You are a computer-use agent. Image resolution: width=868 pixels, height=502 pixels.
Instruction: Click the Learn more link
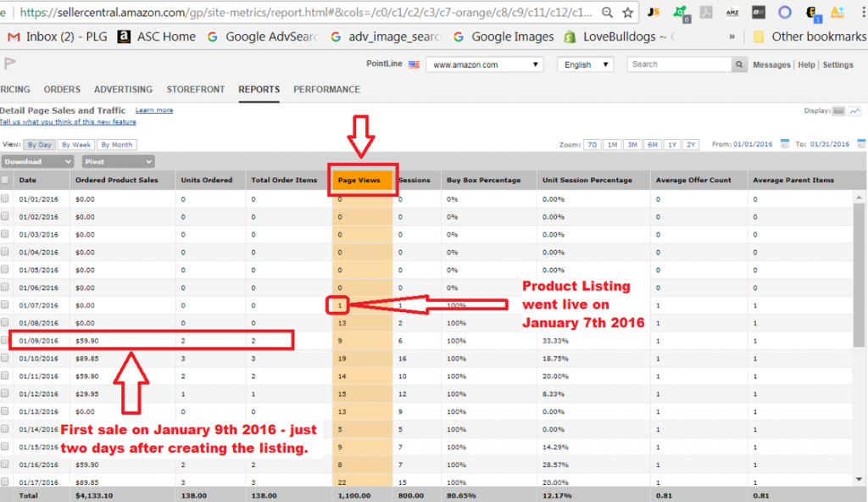coord(153,110)
